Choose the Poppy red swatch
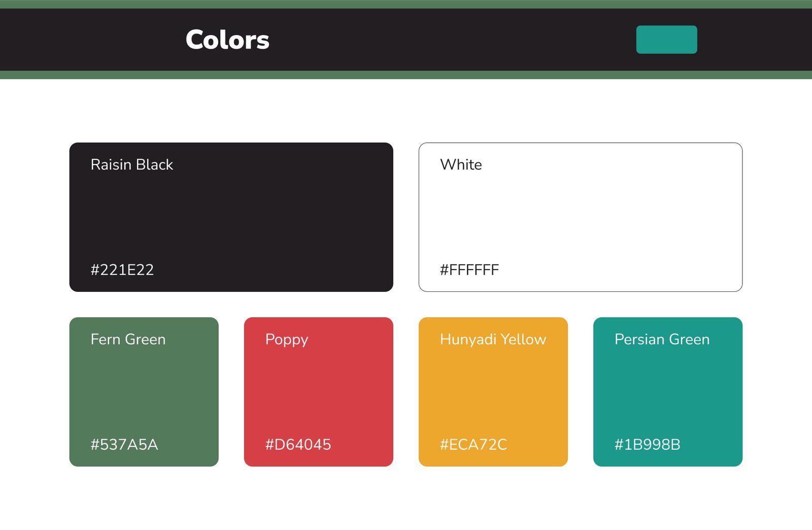Viewport: 812px width, 530px height. (x=318, y=391)
